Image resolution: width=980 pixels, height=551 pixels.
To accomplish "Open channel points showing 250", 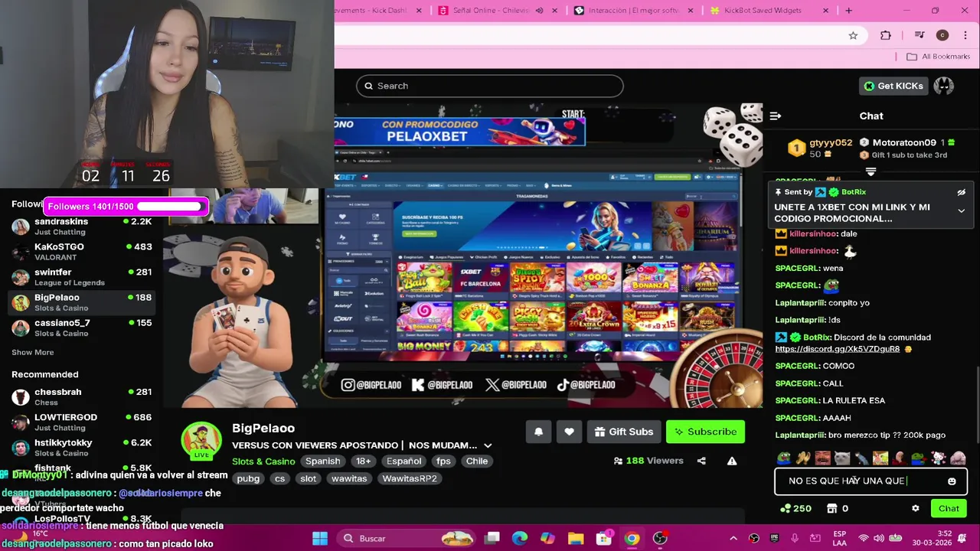I will (795, 508).
